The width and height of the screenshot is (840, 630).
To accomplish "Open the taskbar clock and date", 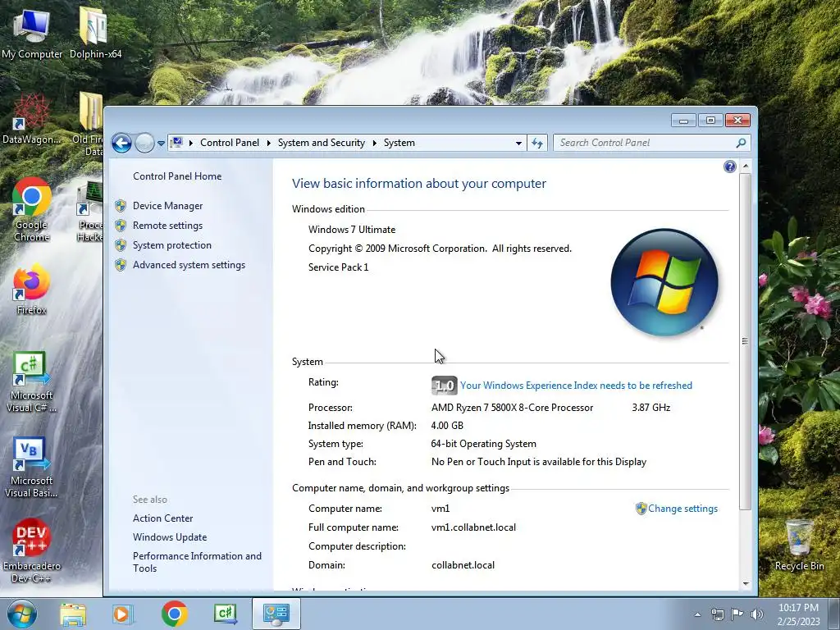I will (798, 614).
